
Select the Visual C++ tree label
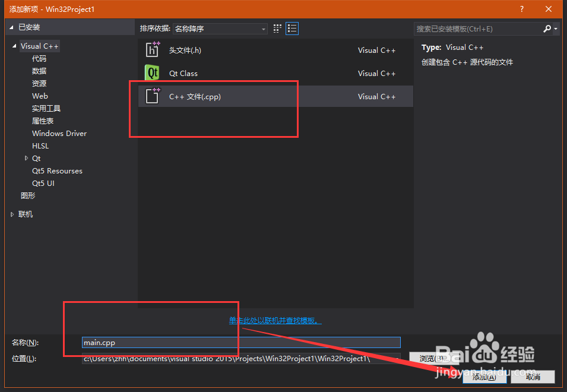click(39, 46)
